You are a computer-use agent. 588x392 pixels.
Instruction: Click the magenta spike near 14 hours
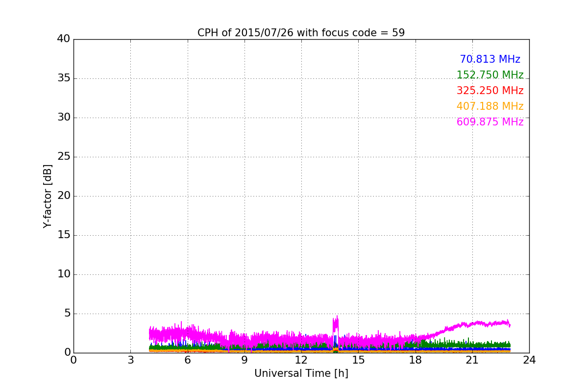[x=336, y=326]
